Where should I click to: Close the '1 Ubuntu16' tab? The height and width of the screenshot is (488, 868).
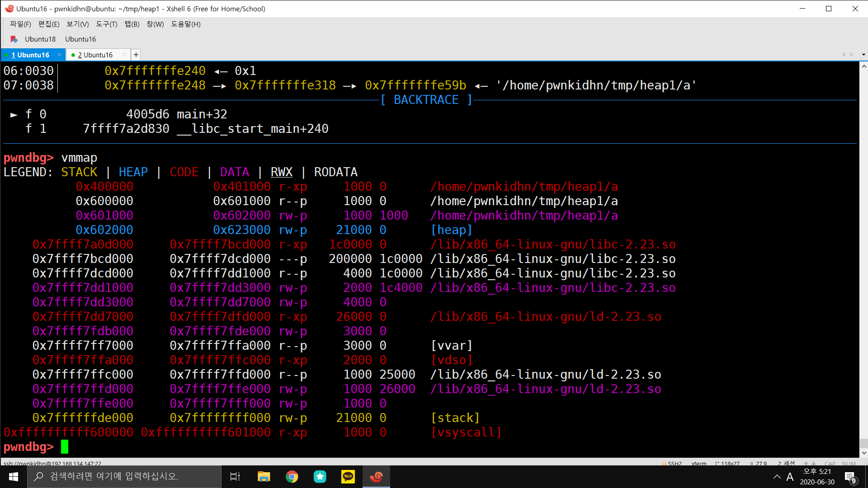[x=59, y=55]
